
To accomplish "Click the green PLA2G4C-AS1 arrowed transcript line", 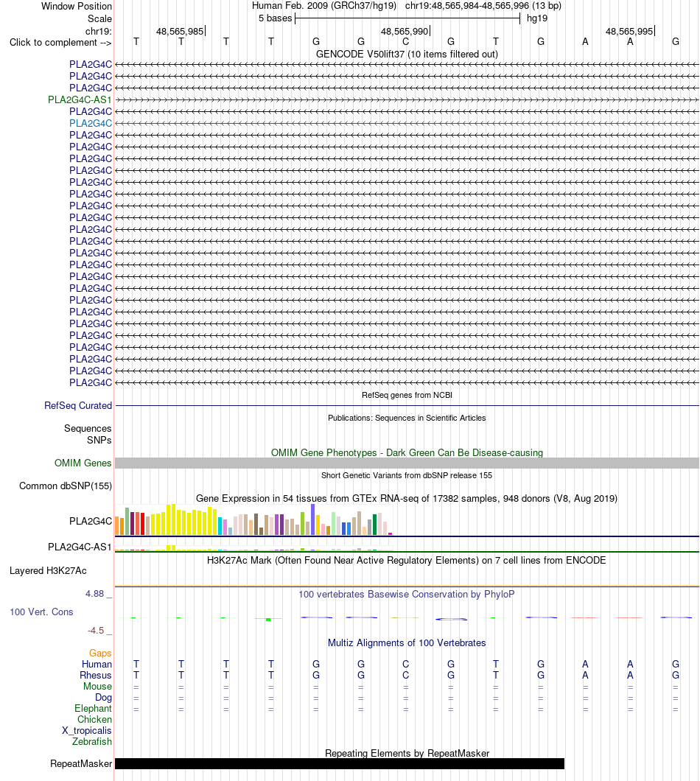I will pyautogui.click(x=407, y=99).
